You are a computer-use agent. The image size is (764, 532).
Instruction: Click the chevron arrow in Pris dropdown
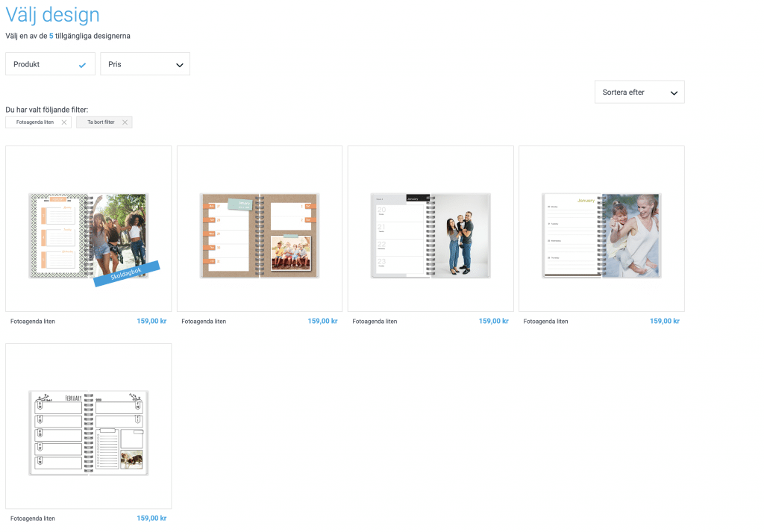click(x=179, y=65)
